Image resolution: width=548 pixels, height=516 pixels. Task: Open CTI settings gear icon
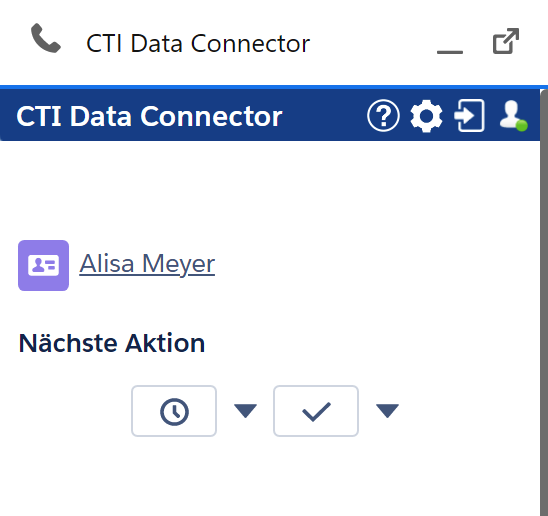pyautogui.click(x=426, y=116)
